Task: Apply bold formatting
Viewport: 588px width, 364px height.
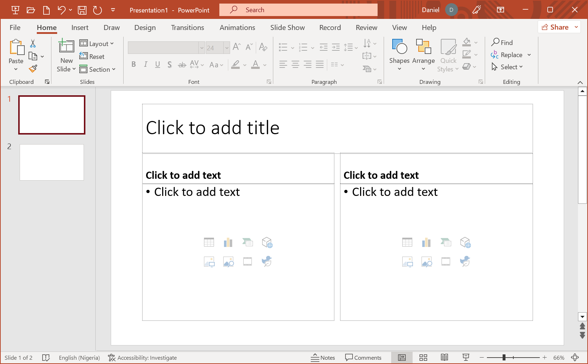Action: (134, 64)
